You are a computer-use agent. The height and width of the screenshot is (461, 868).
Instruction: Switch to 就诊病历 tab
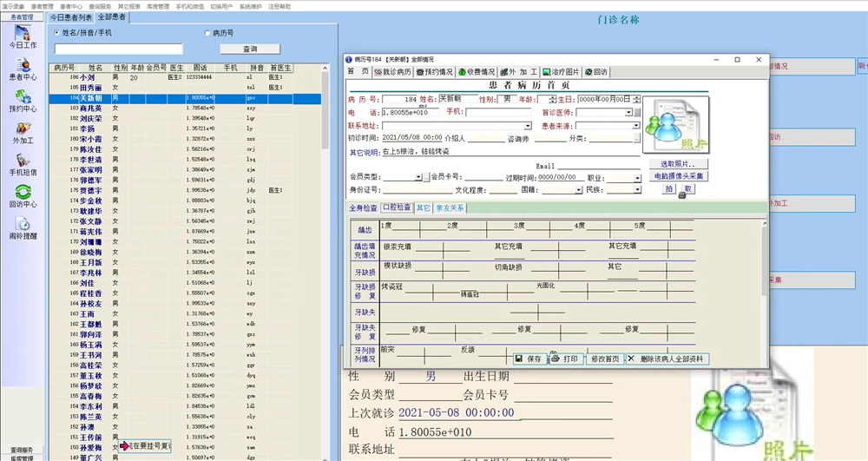point(392,72)
